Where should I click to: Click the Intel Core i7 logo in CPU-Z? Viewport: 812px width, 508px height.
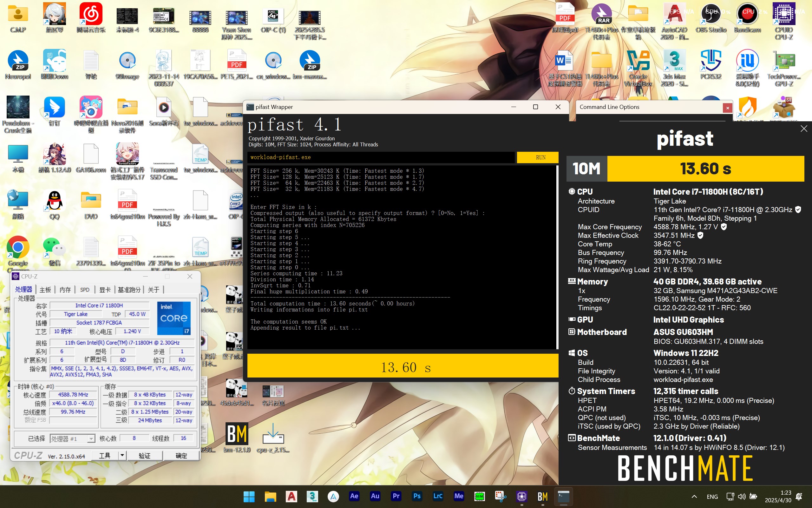click(174, 318)
